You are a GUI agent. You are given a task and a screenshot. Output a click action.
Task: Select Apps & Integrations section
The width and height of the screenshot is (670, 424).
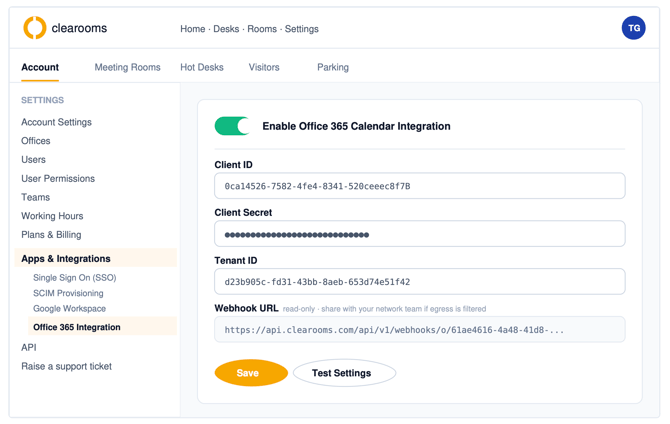click(x=96, y=259)
